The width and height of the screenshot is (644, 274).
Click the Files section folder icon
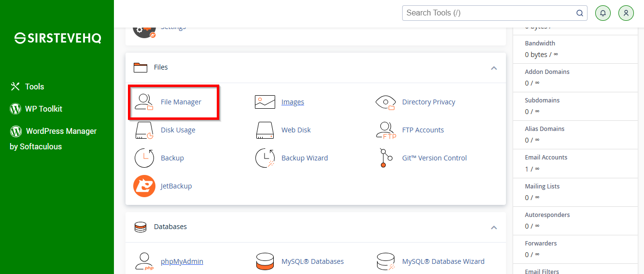click(140, 67)
